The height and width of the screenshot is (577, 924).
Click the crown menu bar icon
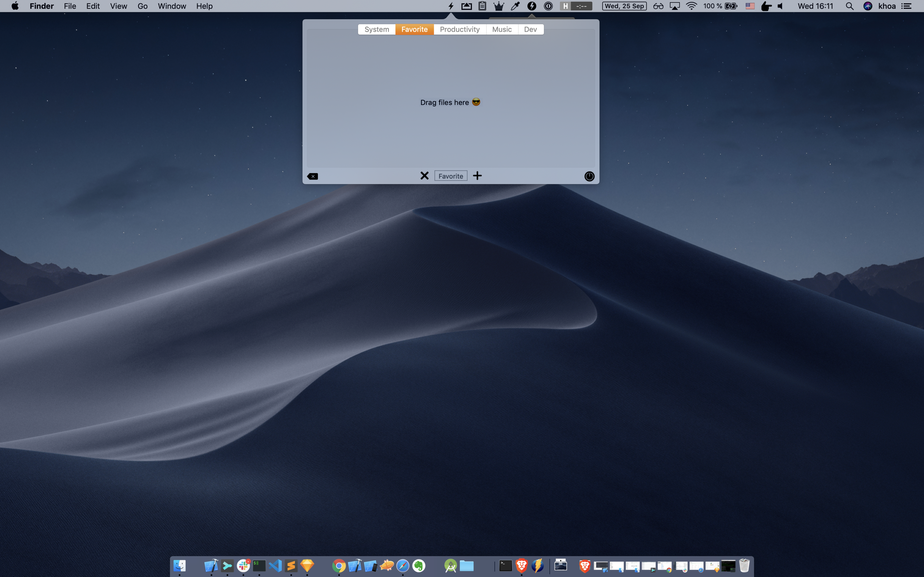(499, 6)
